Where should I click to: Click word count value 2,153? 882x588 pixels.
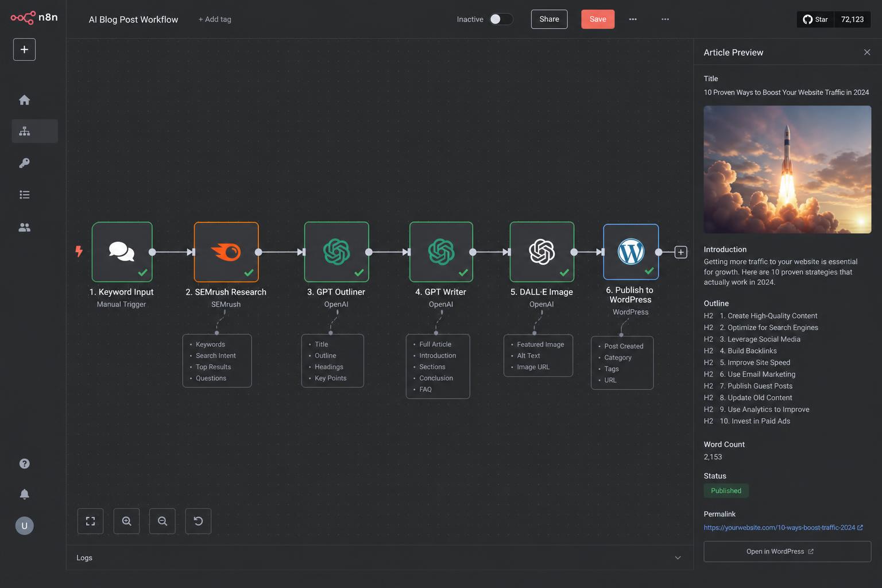[713, 457]
